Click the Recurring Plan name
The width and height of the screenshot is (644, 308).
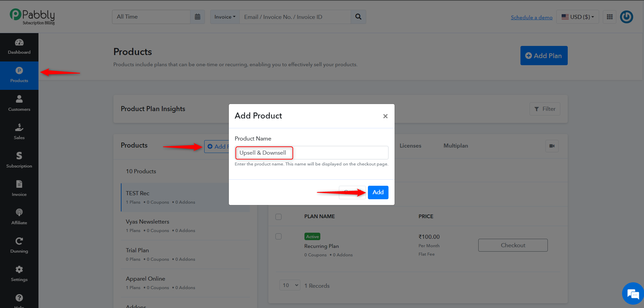coord(321,246)
